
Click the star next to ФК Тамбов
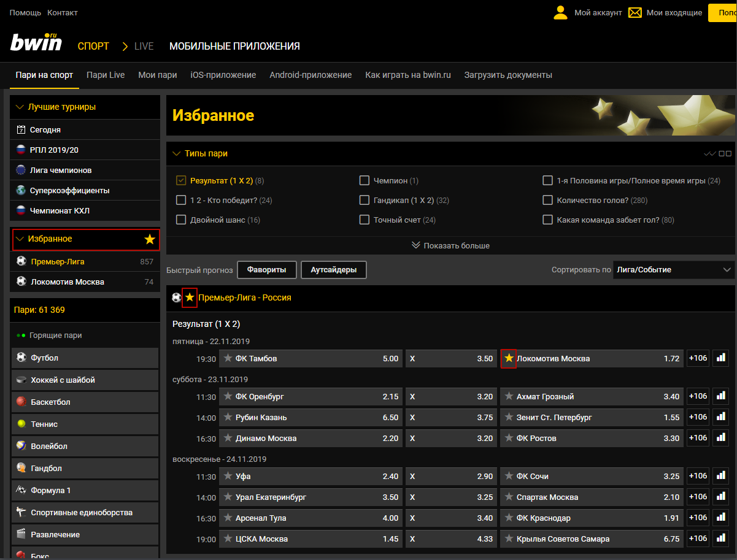tap(228, 358)
